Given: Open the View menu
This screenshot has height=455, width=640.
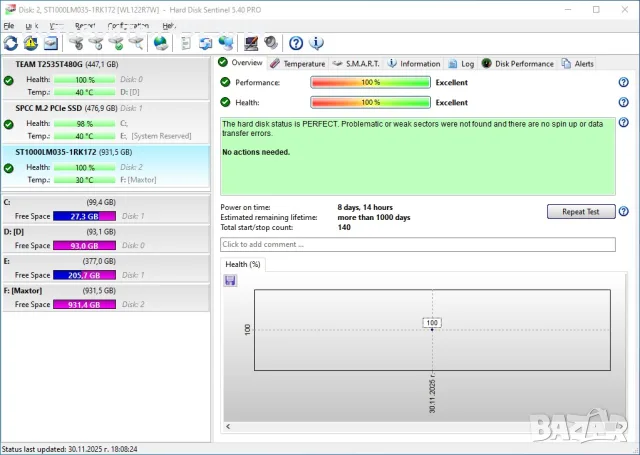Looking at the screenshot, I should [56, 26].
